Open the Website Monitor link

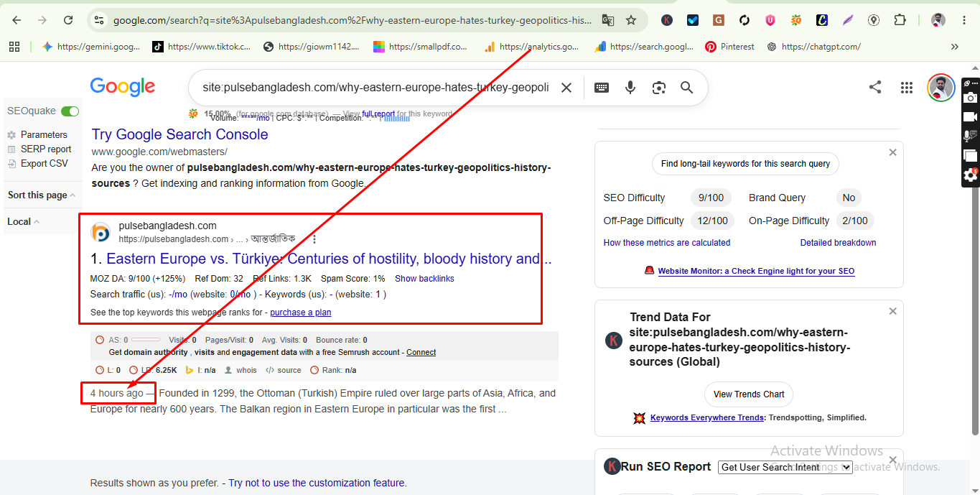757,271
